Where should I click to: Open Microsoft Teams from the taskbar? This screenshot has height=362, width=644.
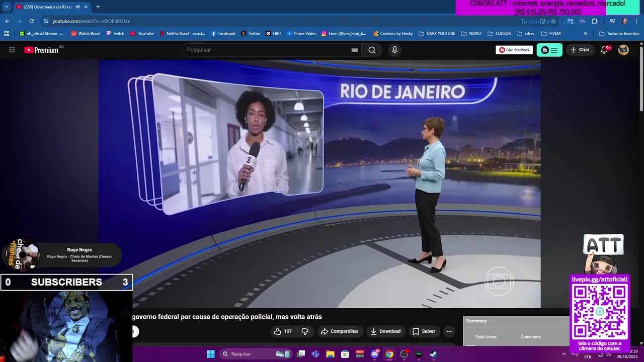click(x=315, y=354)
